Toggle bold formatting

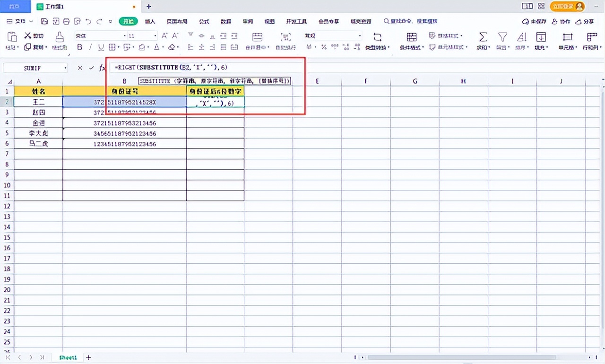click(x=79, y=47)
